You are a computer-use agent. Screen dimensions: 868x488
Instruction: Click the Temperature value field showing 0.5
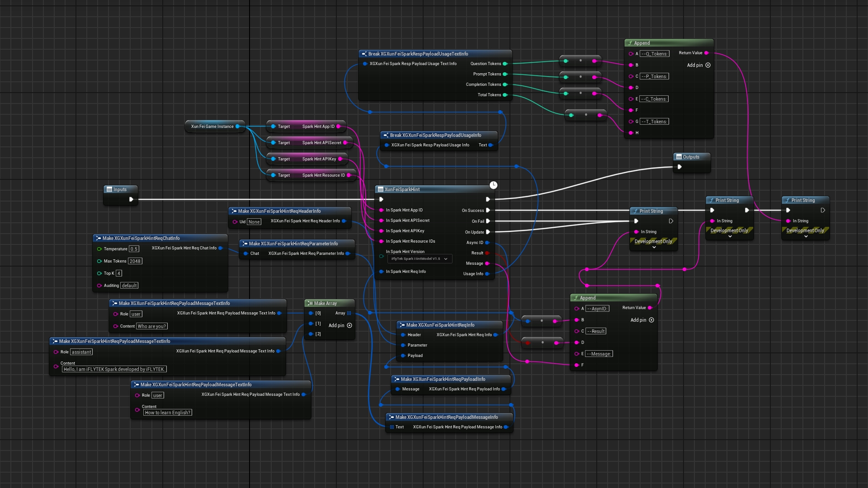(134, 249)
